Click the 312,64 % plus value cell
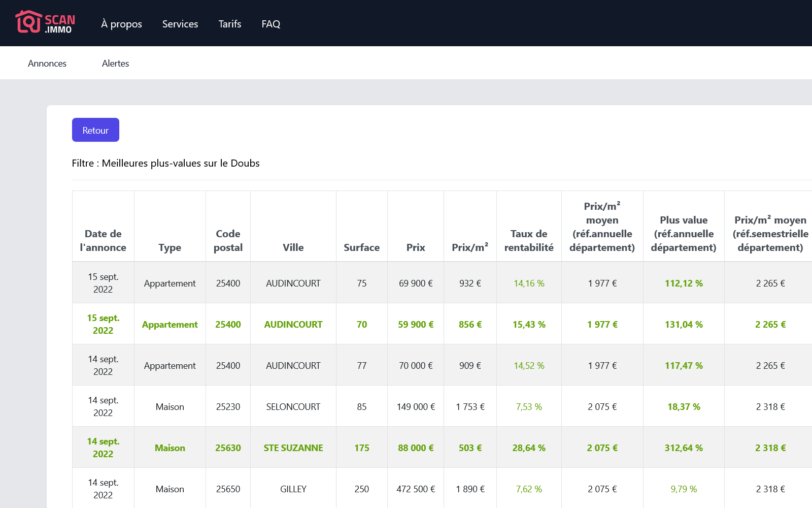Image resolution: width=812 pixels, height=508 pixels. [x=683, y=448]
